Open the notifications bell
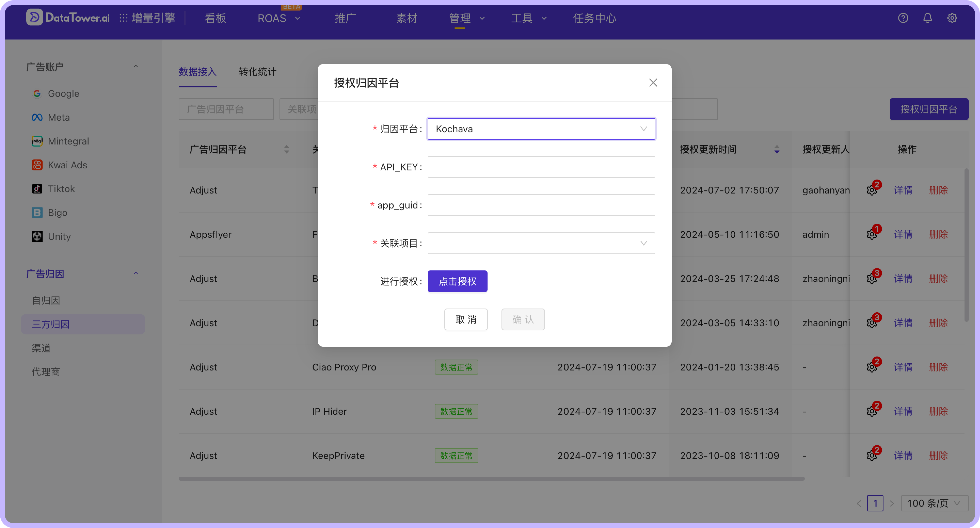Image resolution: width=980 pixels, height=528 pixels. coord(928,18)
